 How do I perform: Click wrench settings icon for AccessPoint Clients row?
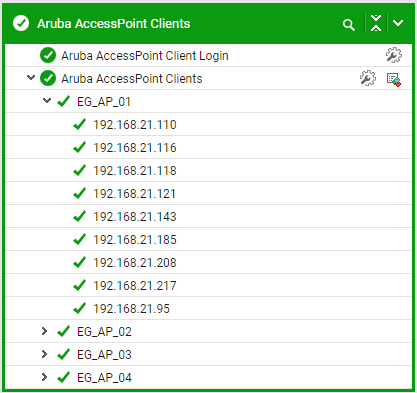click(x=368, y=78)
